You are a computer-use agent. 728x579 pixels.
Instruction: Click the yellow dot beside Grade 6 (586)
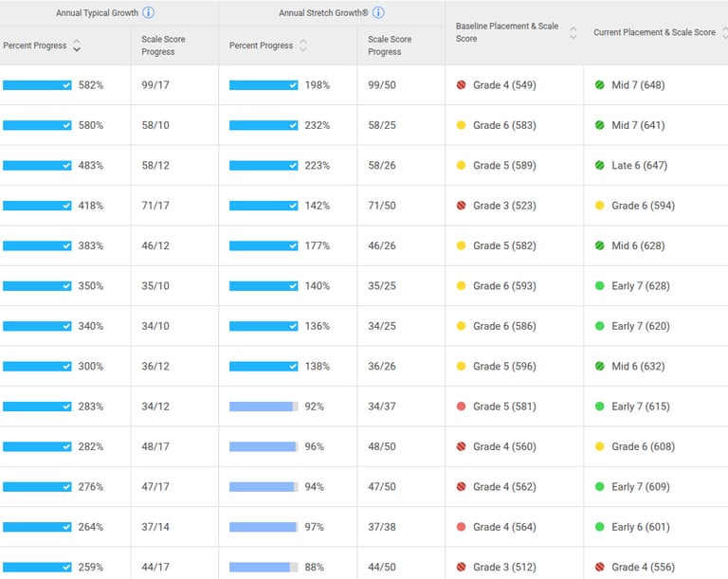point(461,326)
